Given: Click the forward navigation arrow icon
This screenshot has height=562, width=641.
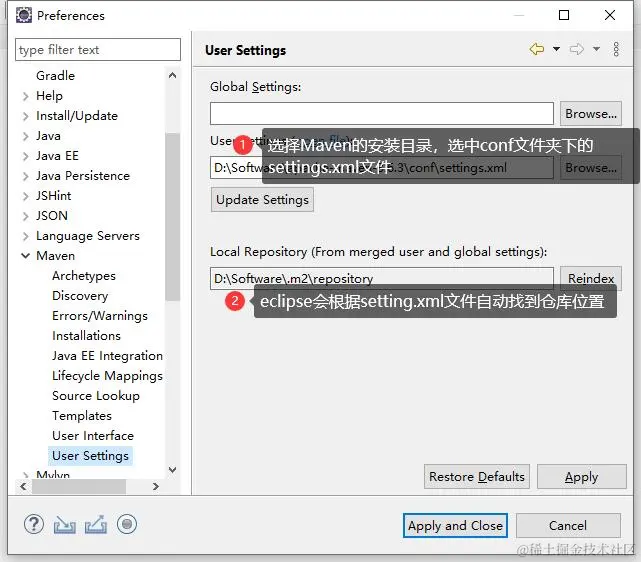Looking at the screenshot, I should 577,49.
